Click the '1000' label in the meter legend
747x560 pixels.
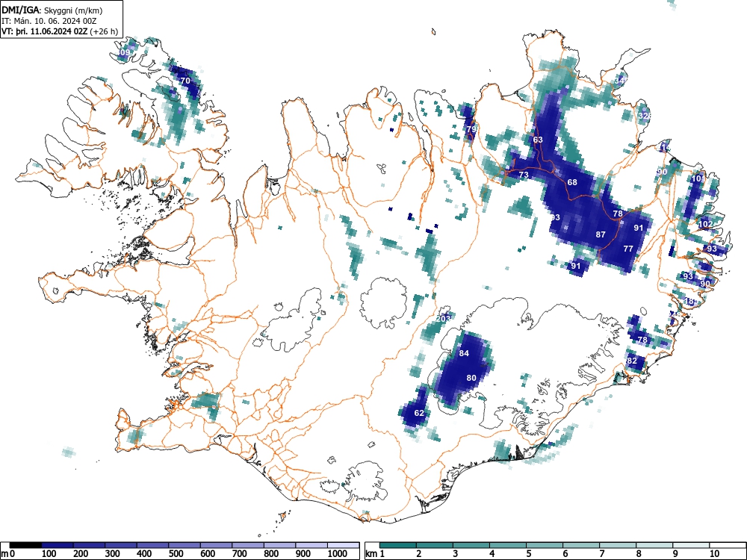338,554
